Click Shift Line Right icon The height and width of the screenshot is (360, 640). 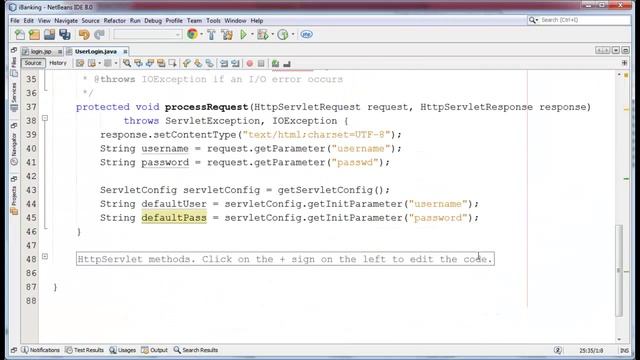tap(235, 63)
